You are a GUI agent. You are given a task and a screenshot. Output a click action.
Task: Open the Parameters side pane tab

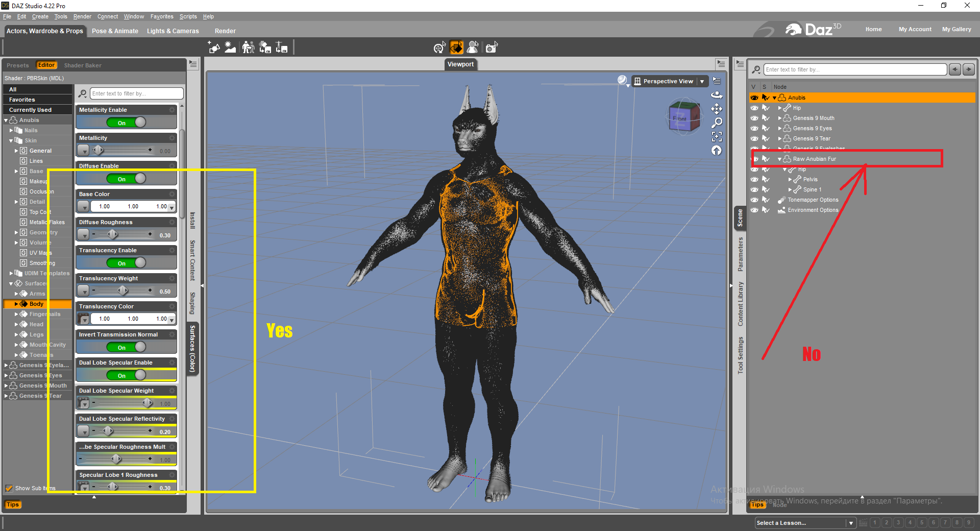pos(740,254)
